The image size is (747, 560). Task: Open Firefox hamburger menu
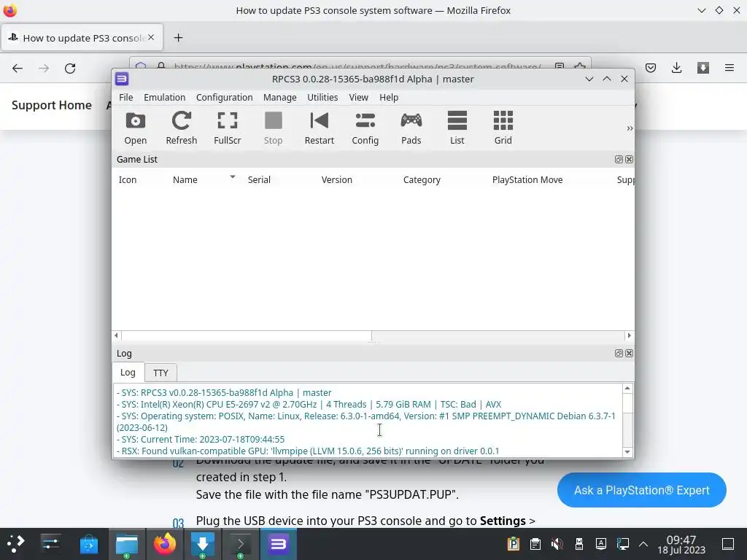point(729,68)
